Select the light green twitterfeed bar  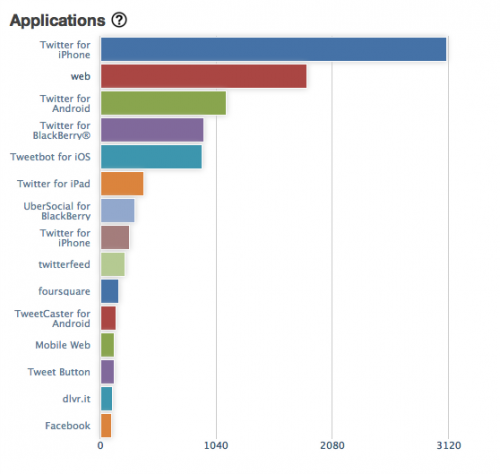click(113, 264)
